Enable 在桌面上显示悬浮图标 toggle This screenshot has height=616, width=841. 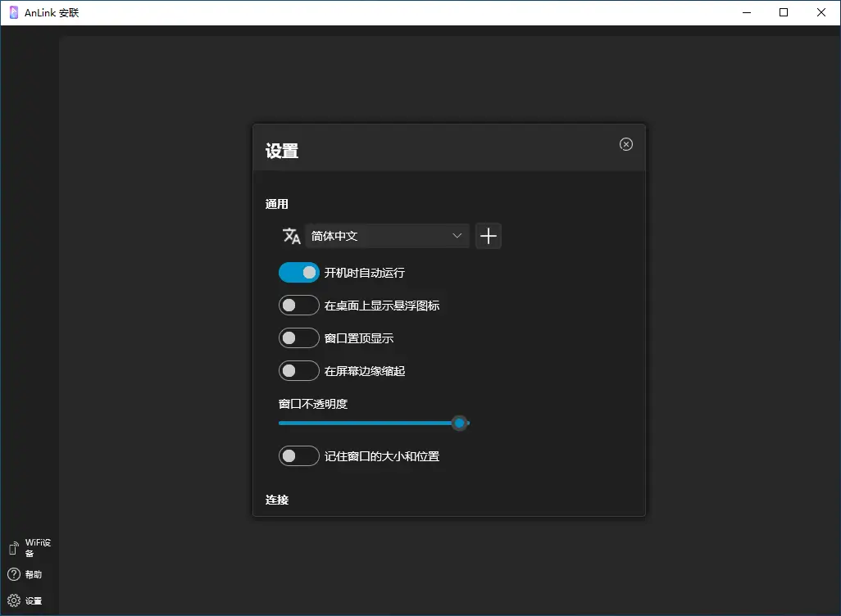click(299, 306)
